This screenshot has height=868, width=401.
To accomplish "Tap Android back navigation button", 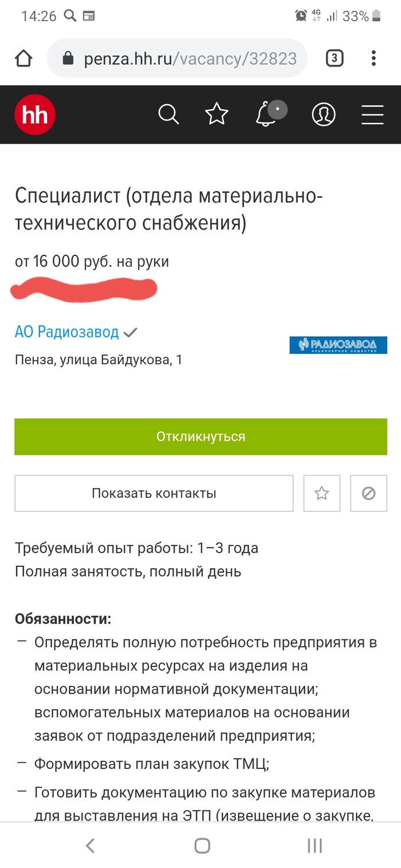I will click(90, 846).
